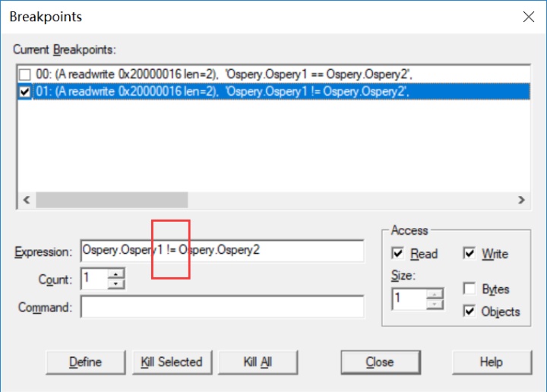
Task: Decrease the Count value with down arrow
Action: pyautogui.click(x=115, y=283)
